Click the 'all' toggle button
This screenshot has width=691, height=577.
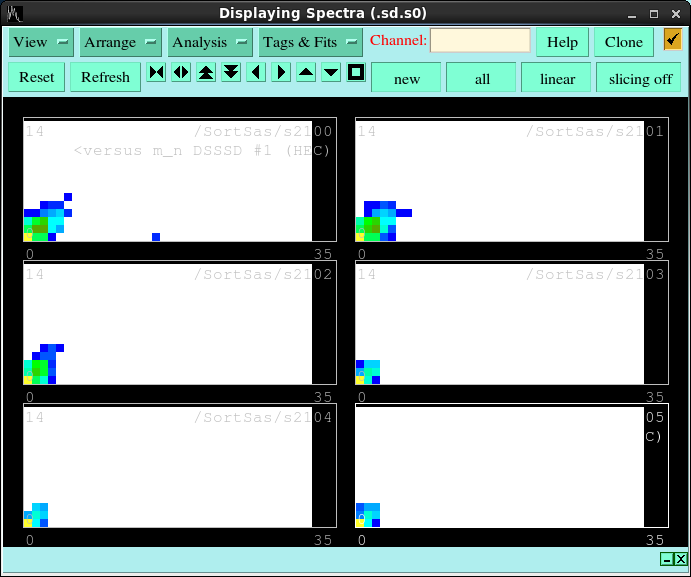point(481,78)
